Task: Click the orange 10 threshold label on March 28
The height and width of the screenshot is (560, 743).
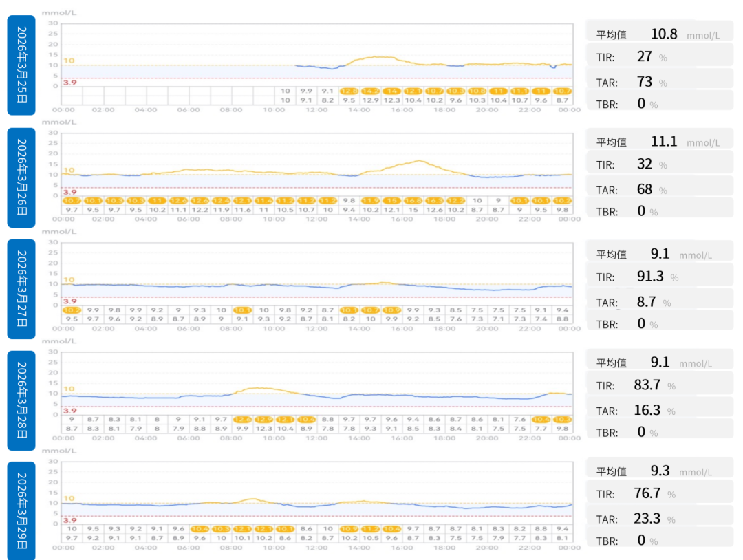Action: point(69,389)
